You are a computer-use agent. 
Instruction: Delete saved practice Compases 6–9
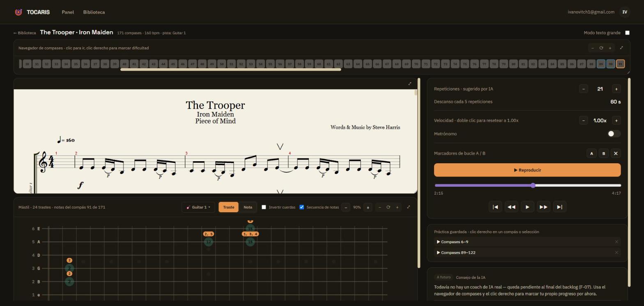click(x=616, y=242)
